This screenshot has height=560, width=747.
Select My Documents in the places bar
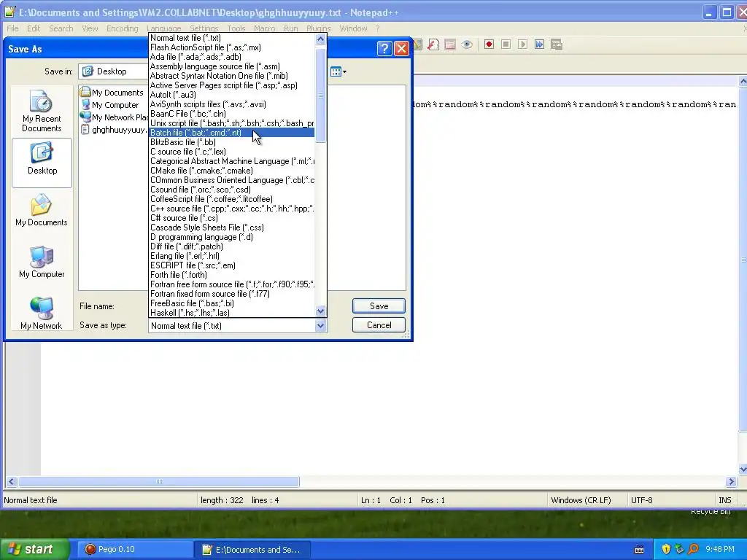click(42, 211)
